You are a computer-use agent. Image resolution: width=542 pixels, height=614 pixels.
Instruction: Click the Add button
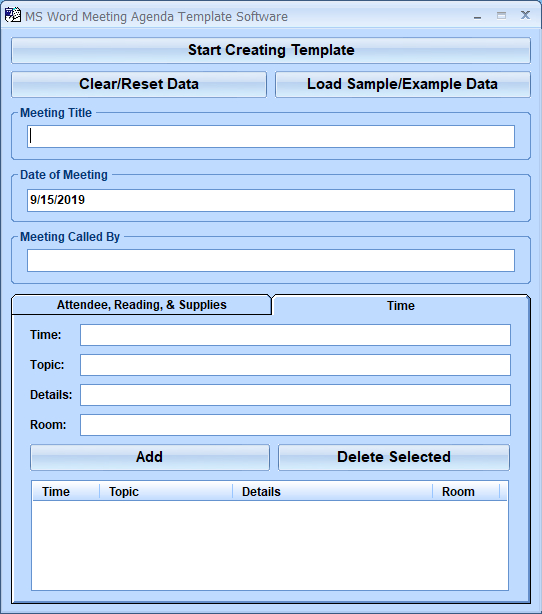(x=150, y=457)
